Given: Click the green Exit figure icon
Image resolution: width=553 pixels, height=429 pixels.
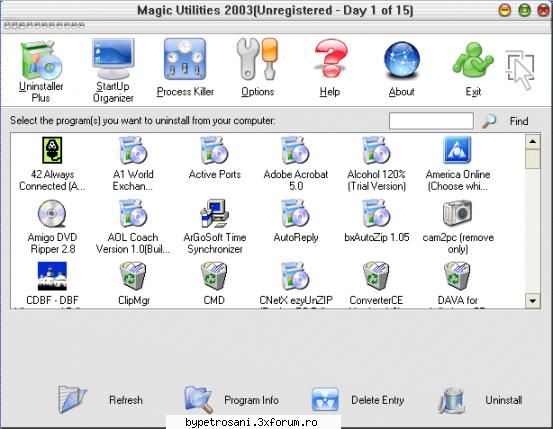Looking at the screenshot, I should 472,60.
